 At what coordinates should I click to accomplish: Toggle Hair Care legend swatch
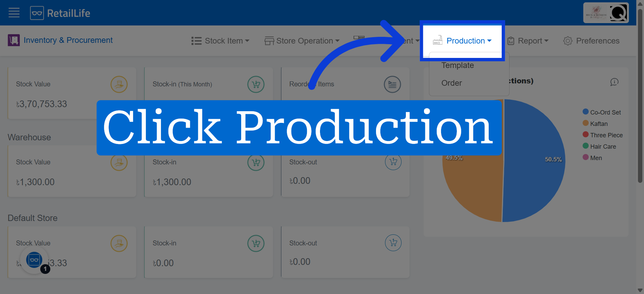(586, 146)
